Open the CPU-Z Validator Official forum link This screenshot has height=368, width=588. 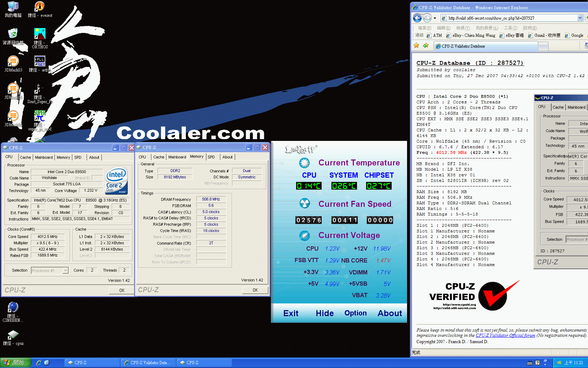click(505, 335)
